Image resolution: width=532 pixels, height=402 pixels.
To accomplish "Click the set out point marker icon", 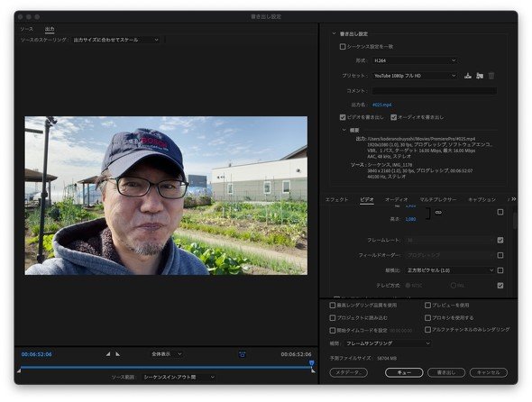I will click(117, 354).
